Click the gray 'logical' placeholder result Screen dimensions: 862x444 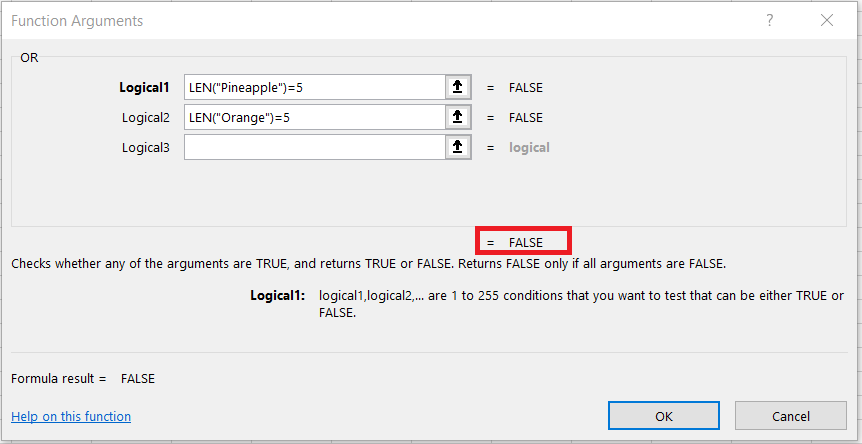pos(529,148)
